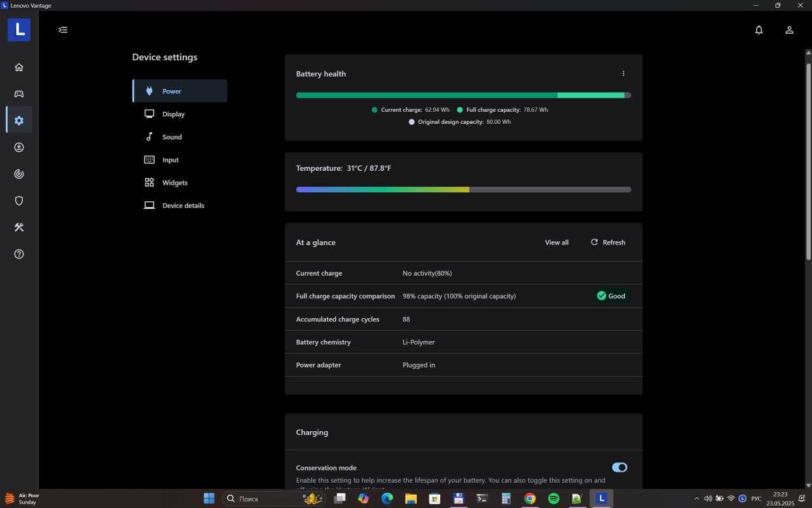Click the Charging section heading

[312, 432]
